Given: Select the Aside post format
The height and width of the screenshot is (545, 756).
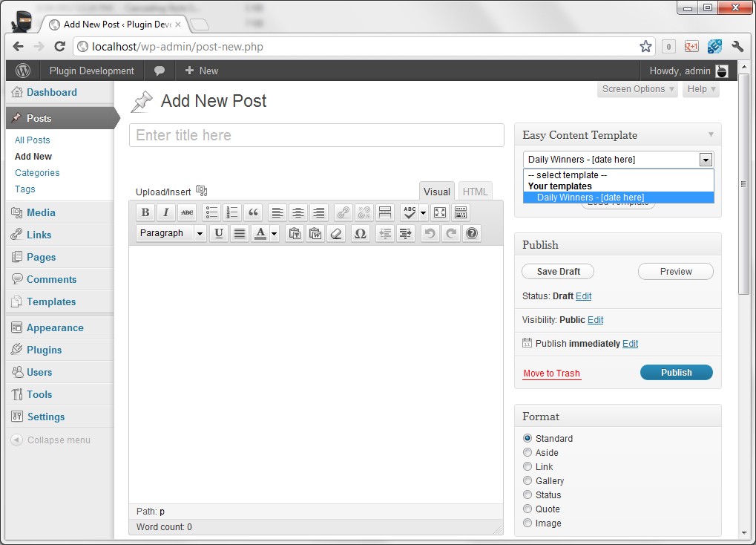Looking at the screenshot, I should point(527,452).
